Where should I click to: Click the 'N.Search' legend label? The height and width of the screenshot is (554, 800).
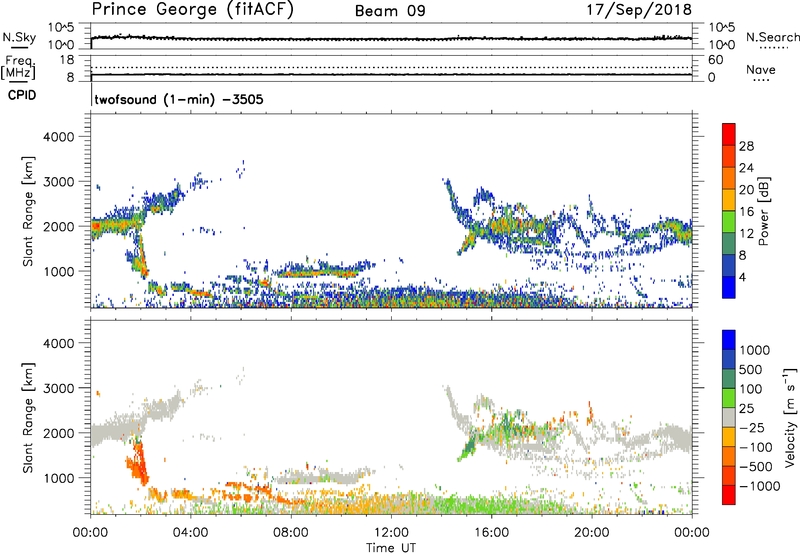773,37
